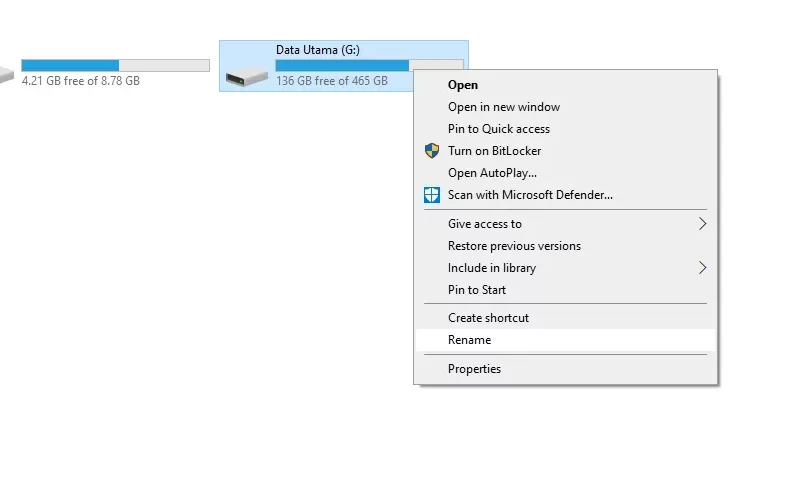
Task: Click the Microsoft Defender shield icon
Action: click(432, 194)
